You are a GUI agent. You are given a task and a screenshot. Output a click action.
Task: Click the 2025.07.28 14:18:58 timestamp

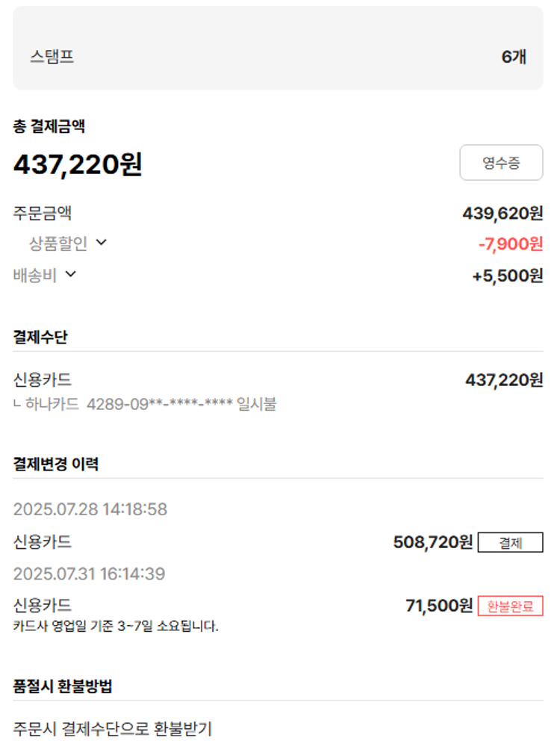(x=90, y=509)
